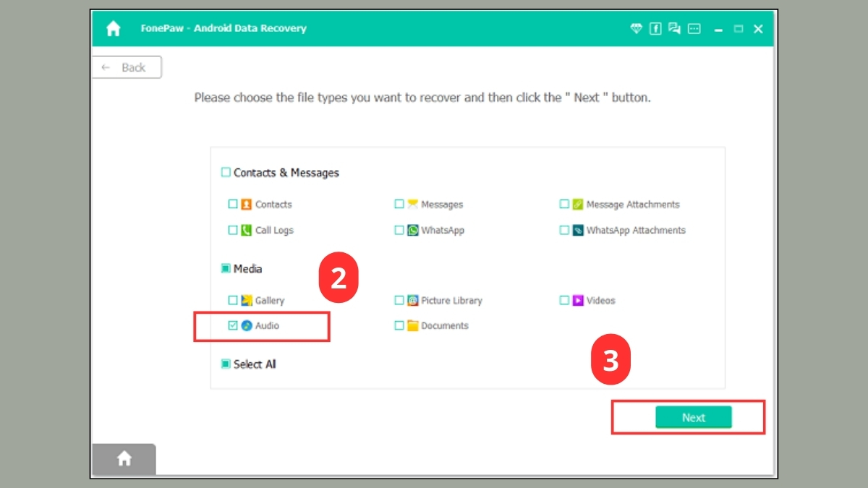Screen dimensions: 868x488
Task: Click the Audio music icon
Action: (247, 326)
